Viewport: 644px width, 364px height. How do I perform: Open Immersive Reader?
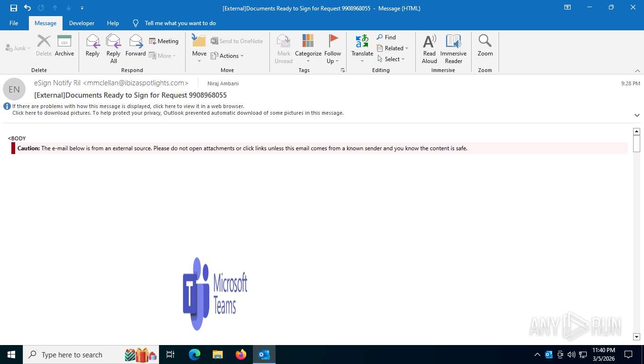click(454, 49)
